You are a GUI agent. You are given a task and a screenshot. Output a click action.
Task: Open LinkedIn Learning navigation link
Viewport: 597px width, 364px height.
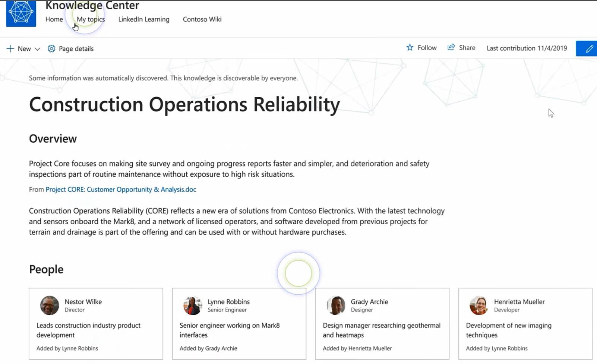(x=144, y=19)
